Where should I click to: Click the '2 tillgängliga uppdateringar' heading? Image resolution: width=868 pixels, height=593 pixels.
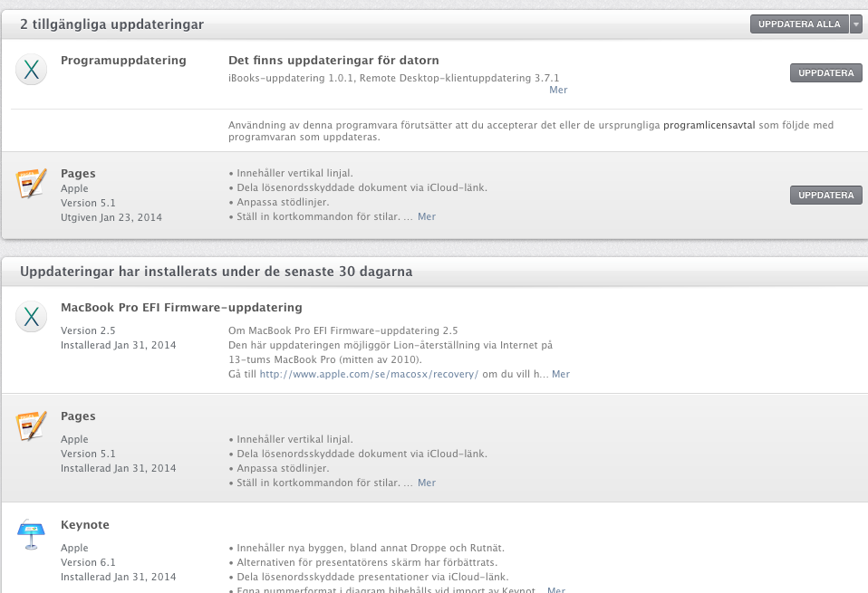[111, 24]
